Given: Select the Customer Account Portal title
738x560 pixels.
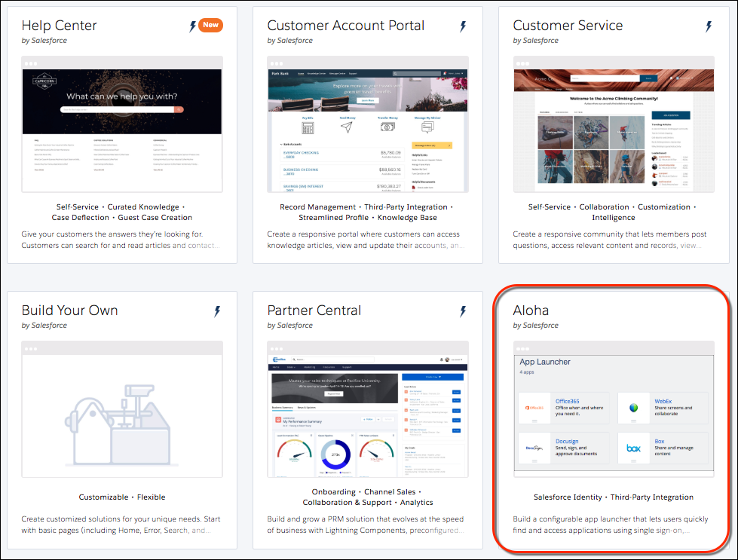Looking at the screenshot, I should 346,26.
